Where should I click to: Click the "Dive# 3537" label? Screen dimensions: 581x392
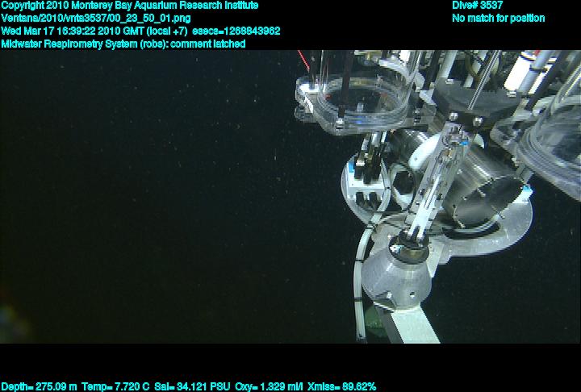point(478,5)
